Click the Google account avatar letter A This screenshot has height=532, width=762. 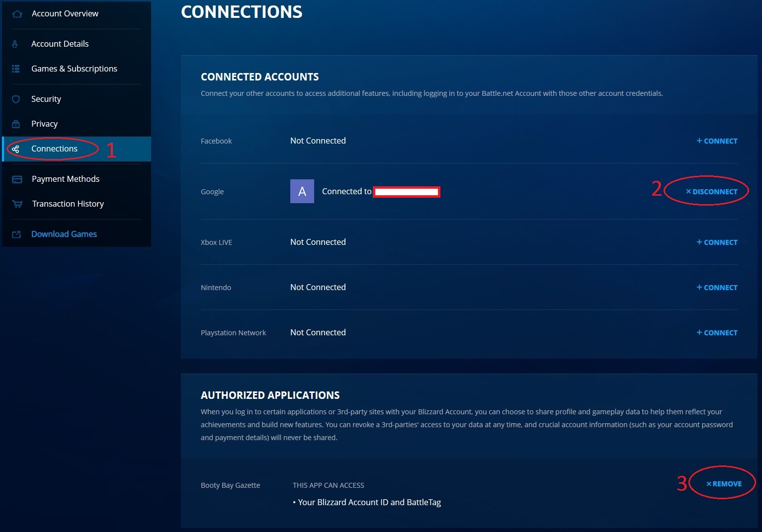click(302, 191)
